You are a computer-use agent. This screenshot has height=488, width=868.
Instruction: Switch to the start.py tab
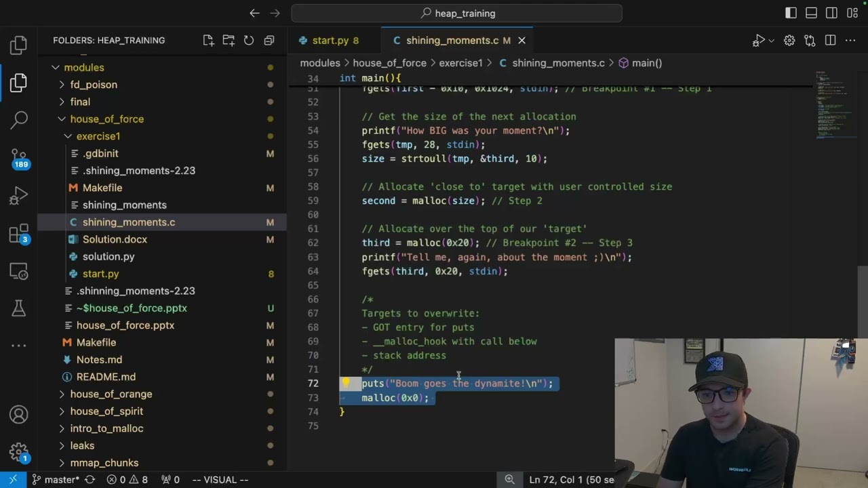[x=334, y=41]
